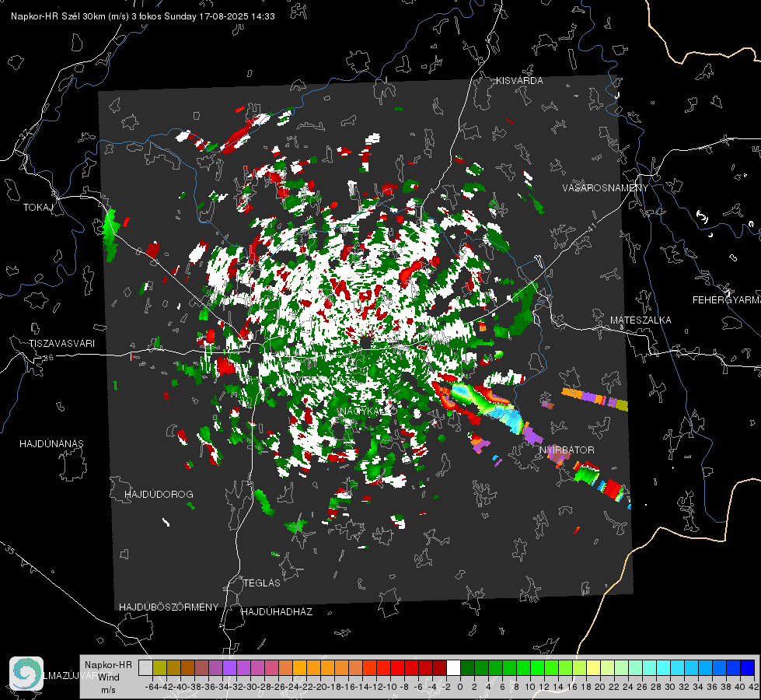Pick the dark blue 42 m/s legend swatch
The height and width of the screenshot is (700, 761).
(748, 667)
